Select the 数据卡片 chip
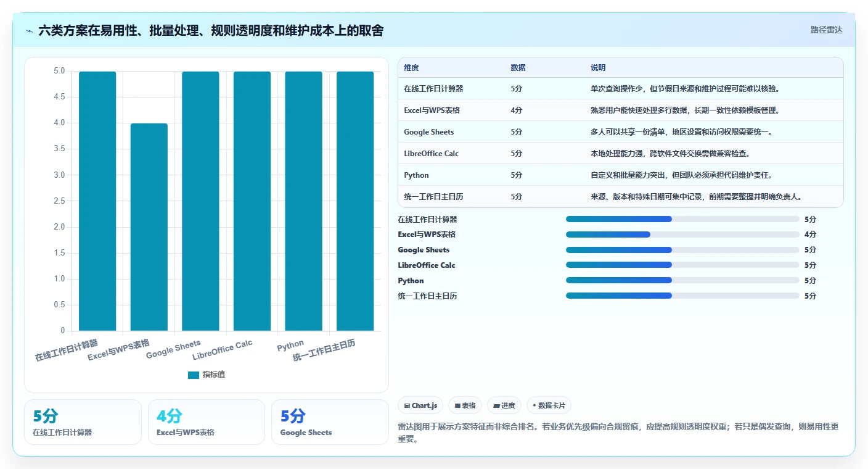 pyautogui.click(x=549, y=405)
